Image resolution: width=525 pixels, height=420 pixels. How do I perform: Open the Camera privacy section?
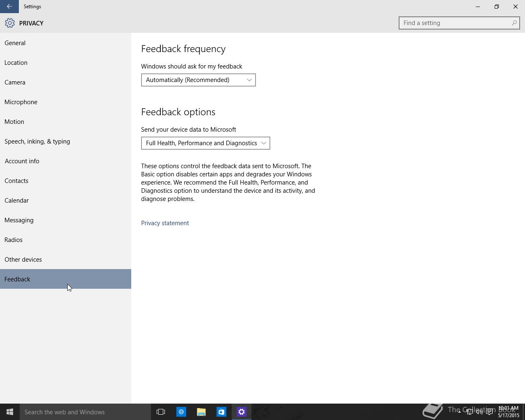[66, 82]
